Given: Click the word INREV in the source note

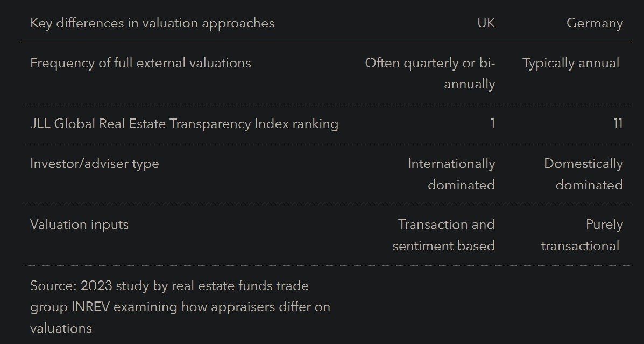Looking at the screenshot, I should tap(91, 307).
